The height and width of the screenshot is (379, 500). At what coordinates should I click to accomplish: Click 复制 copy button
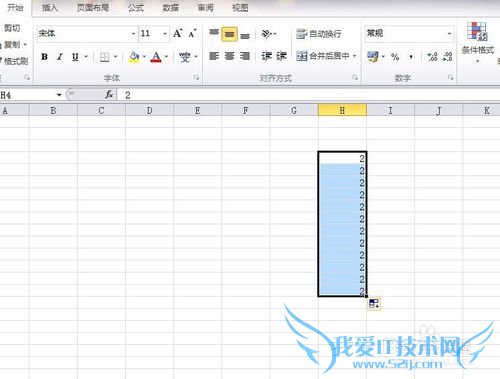click(12, 44)
